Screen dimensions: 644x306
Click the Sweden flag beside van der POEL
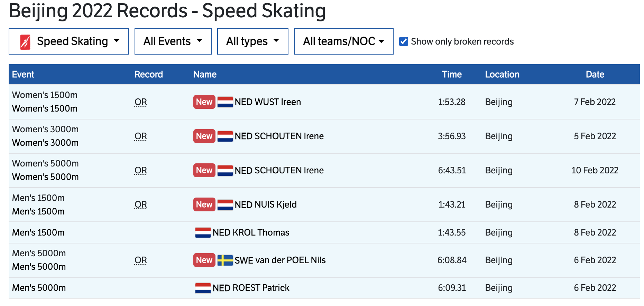click(x=225, y=260)
